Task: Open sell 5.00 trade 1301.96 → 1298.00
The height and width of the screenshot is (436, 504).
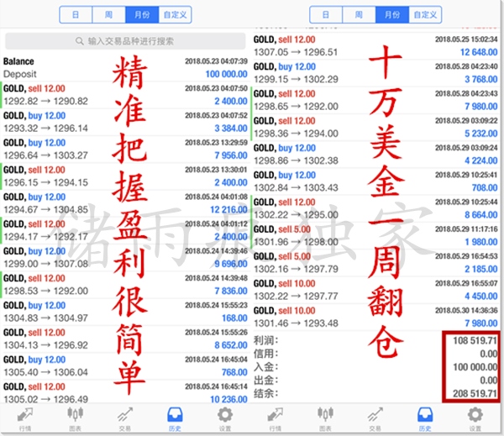Action: 375,236
